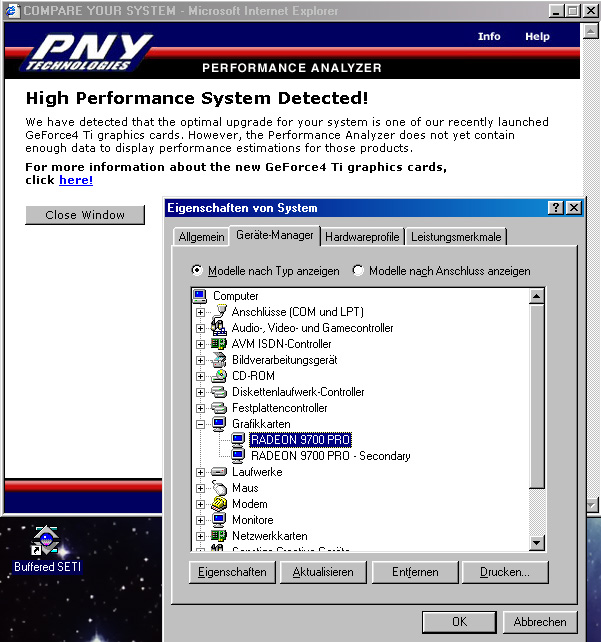Viewport: 601px width, 642px height.
Task: Click the Bildverarbeitungsgerät scanner icon
Action: pos(219,360)
